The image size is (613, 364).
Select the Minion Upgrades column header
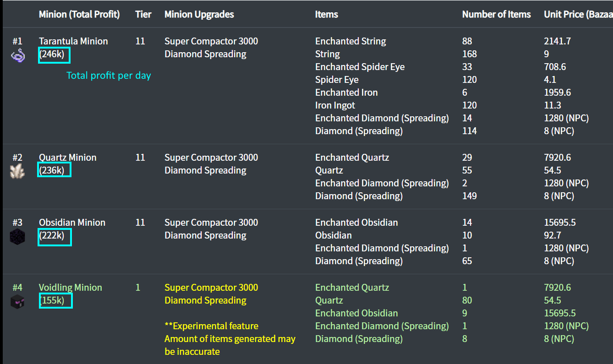coord(199,14)
